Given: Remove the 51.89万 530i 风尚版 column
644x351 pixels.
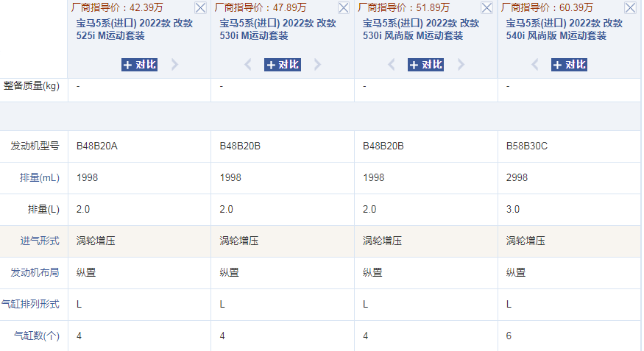Looking at the screenshot, I should tap(486, 8).
